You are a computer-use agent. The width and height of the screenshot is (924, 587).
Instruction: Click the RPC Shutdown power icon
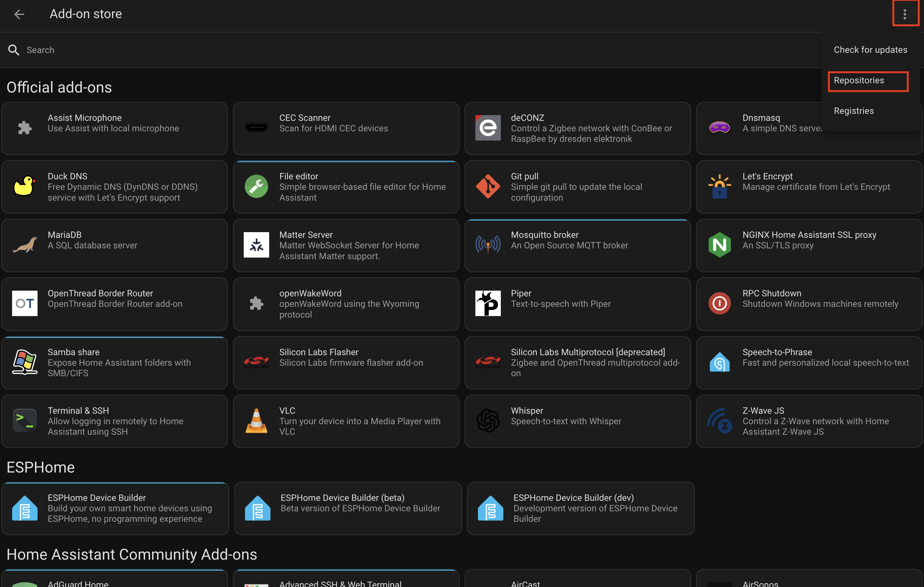point(719,303)
